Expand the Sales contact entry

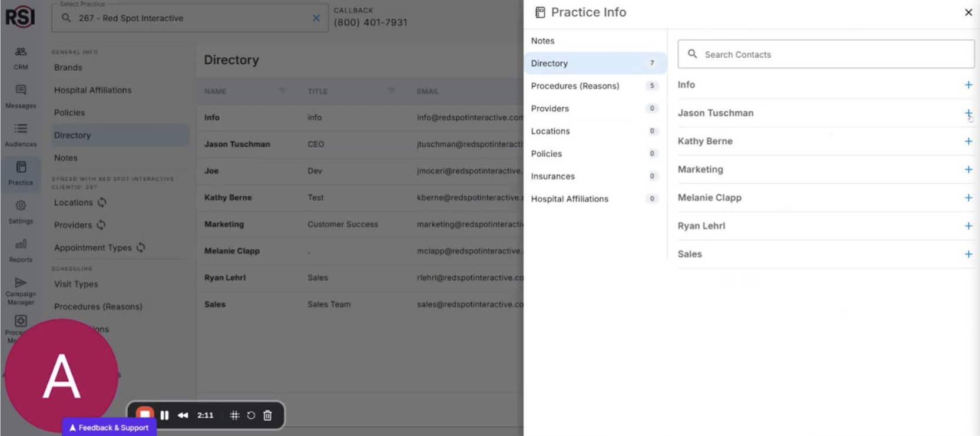(x=968, y=255)
